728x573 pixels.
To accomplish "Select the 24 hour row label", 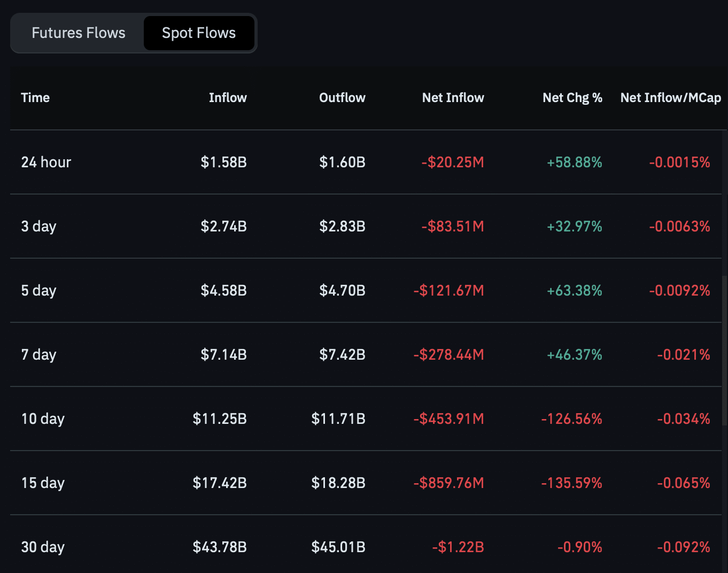I will (x=46, y=162).
